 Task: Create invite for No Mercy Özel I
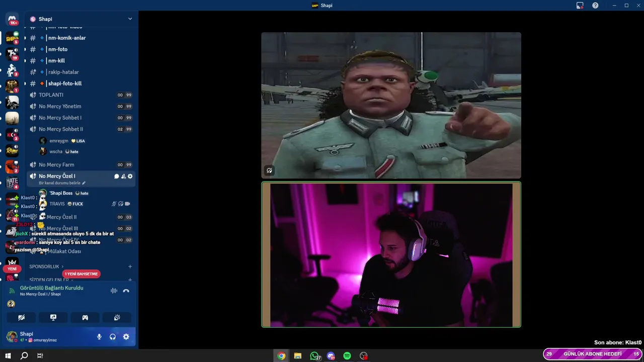[x=123, y=176]
